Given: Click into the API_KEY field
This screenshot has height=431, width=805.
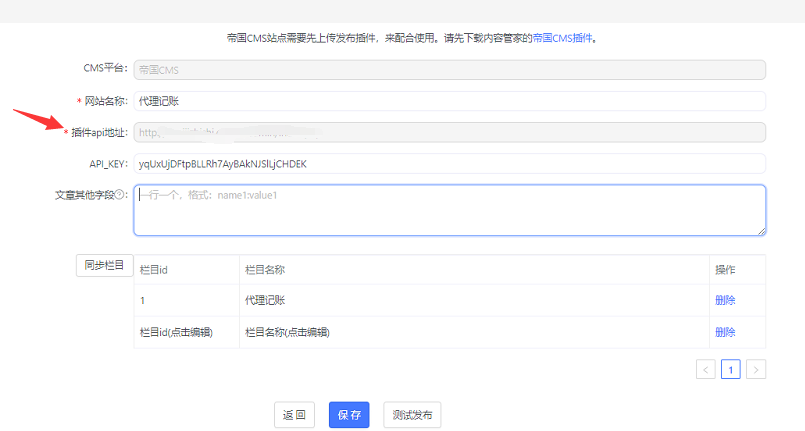Looking at the screenshot, I should pos(449,163).
